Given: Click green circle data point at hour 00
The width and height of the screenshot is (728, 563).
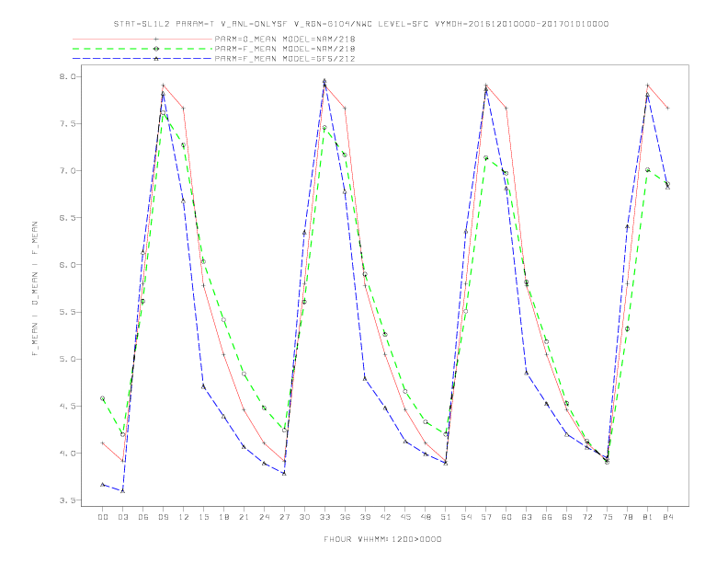Looking at the screenshot, I should point(103,398).
